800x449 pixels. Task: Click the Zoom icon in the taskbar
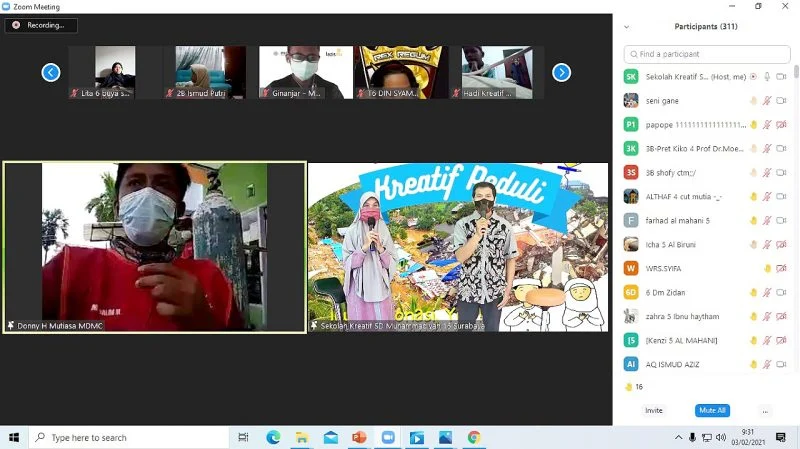(x=388, y=437)
